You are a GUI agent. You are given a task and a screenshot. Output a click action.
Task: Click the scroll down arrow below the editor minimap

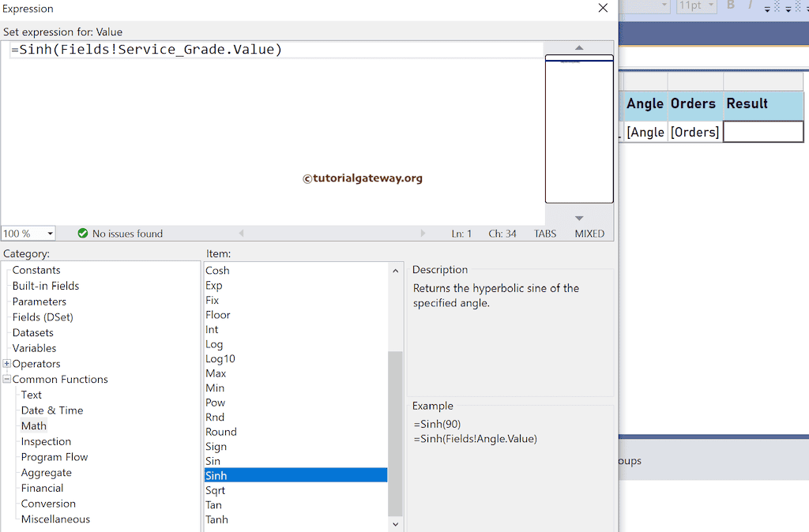[578, 218]
